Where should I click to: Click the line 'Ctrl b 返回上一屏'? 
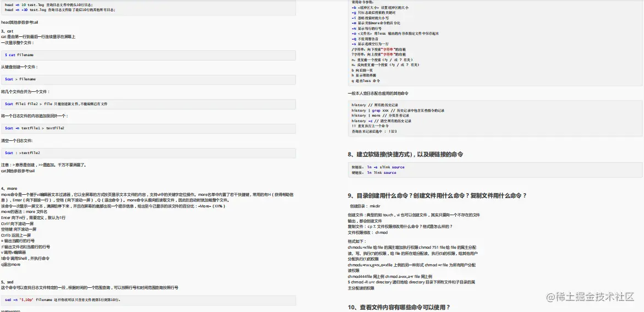point(17,235)
